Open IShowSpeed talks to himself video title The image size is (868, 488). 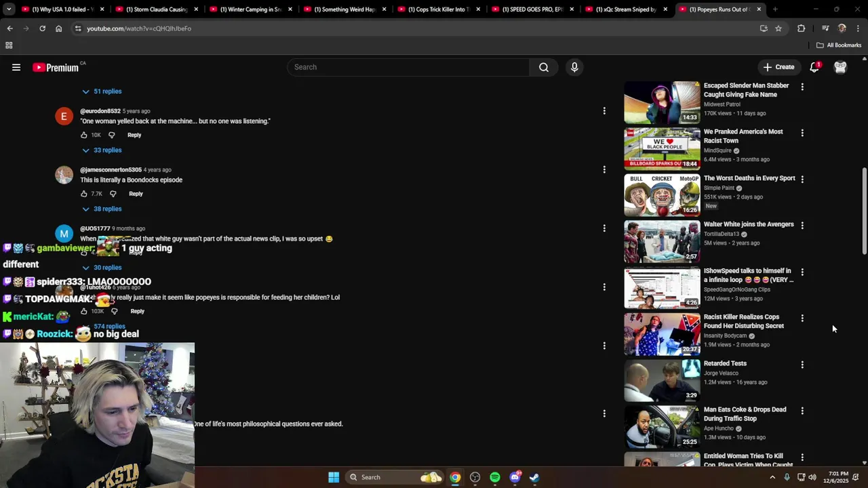point(748,275)
